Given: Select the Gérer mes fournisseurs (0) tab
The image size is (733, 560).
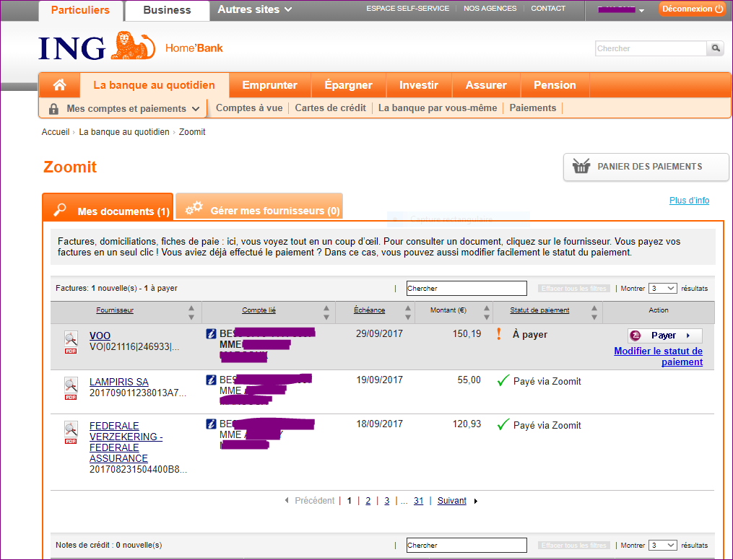Looking at the screenshot, I should tap(259, 207).
